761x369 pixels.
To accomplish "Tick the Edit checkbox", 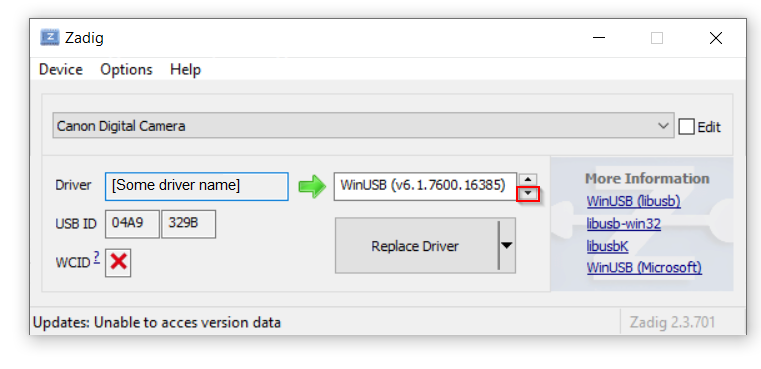I will click(686, 127).
